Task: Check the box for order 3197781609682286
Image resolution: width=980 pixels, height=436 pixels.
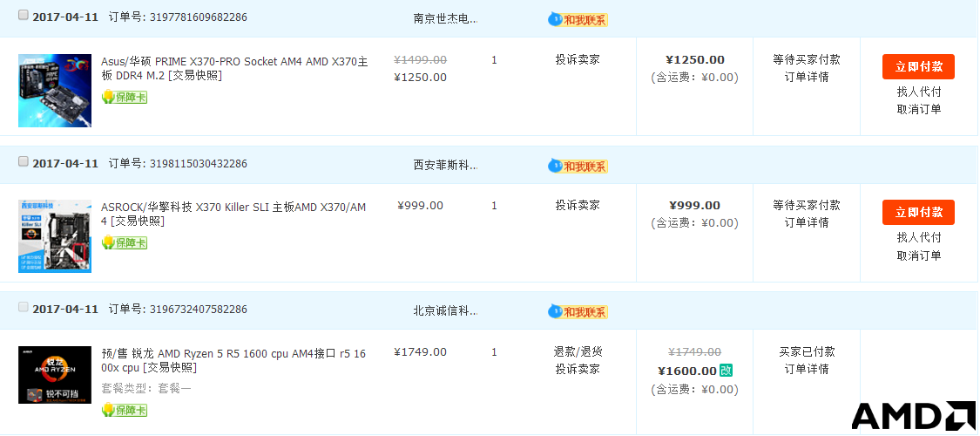Action: click(x=24, y=16)
